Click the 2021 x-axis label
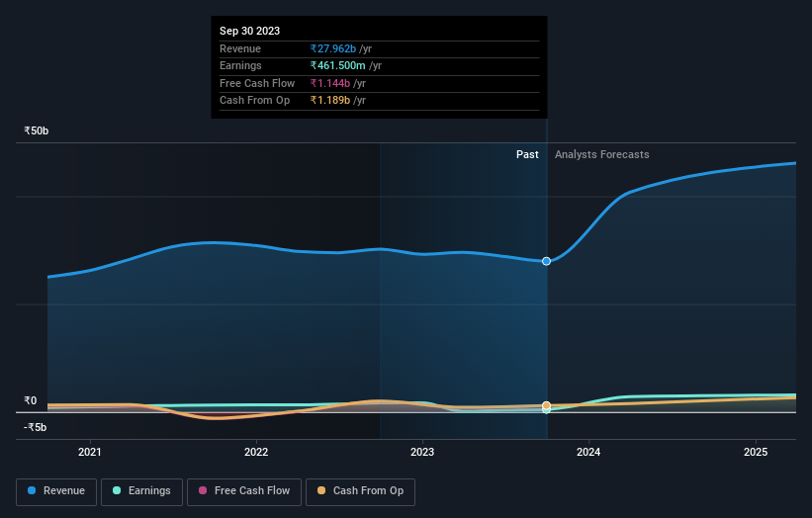812x518 pixels. click(x=90, y=452)
